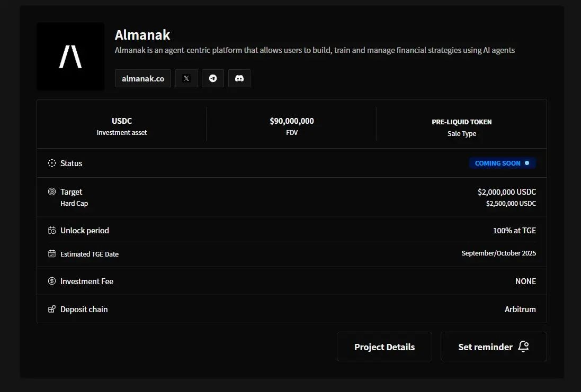Open the X (Twitter) social link
The width and height of the screenshot is (581, 392).
[x=186, y=78]
